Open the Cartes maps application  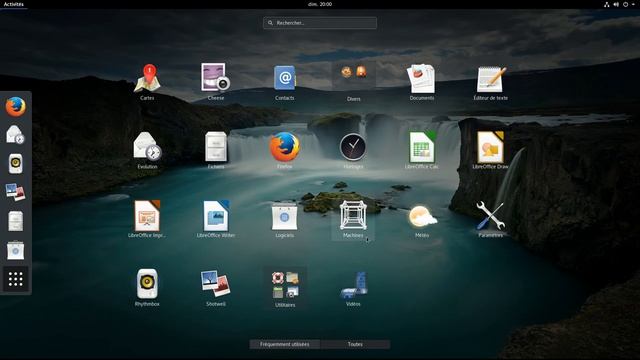coord(147,81)
